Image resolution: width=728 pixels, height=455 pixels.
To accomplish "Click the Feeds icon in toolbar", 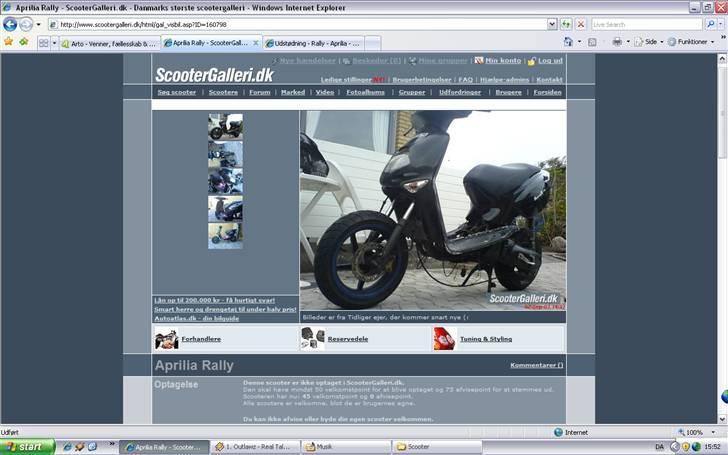I will click(x=592, y=42).
